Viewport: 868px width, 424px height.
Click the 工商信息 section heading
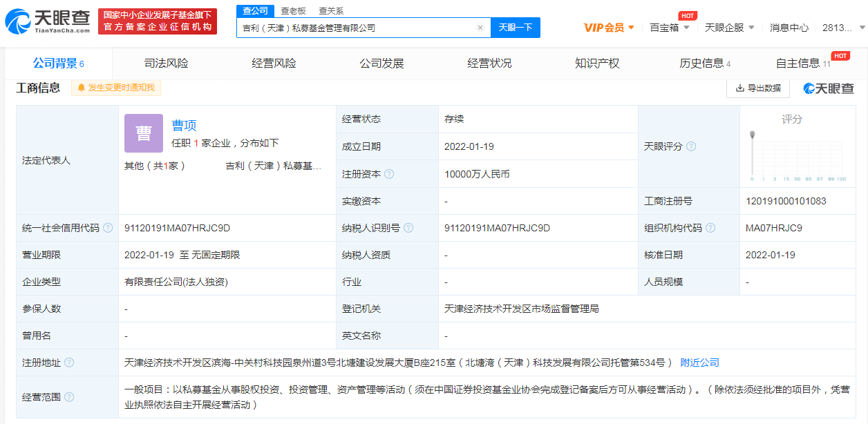pyautogui.click(x=38, y=88)
